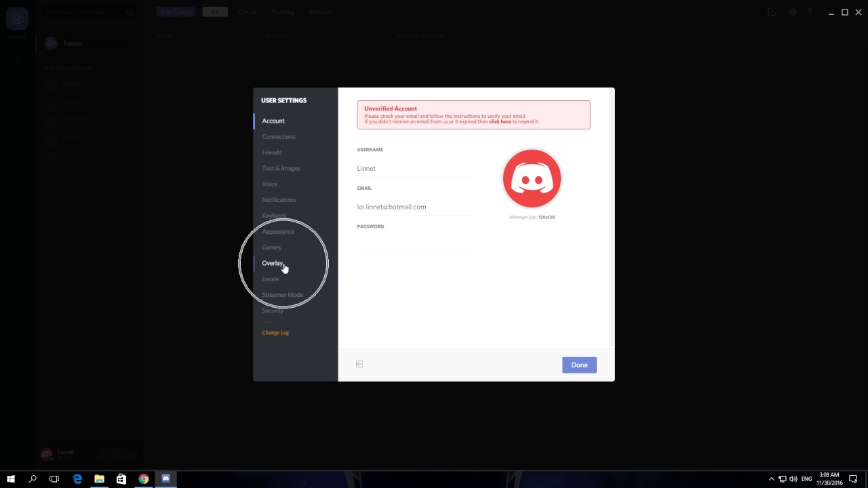
Task: Click the Done button
Action: [578, 365]
